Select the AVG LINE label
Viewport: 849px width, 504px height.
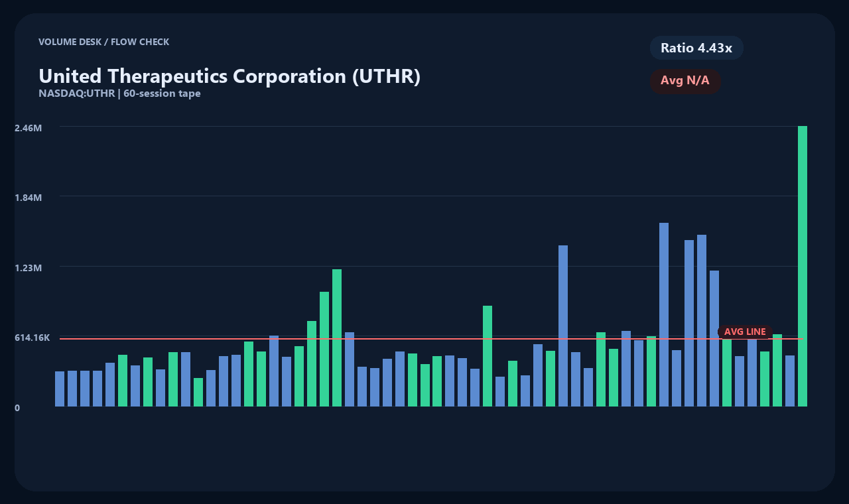(x=745, y=332)
